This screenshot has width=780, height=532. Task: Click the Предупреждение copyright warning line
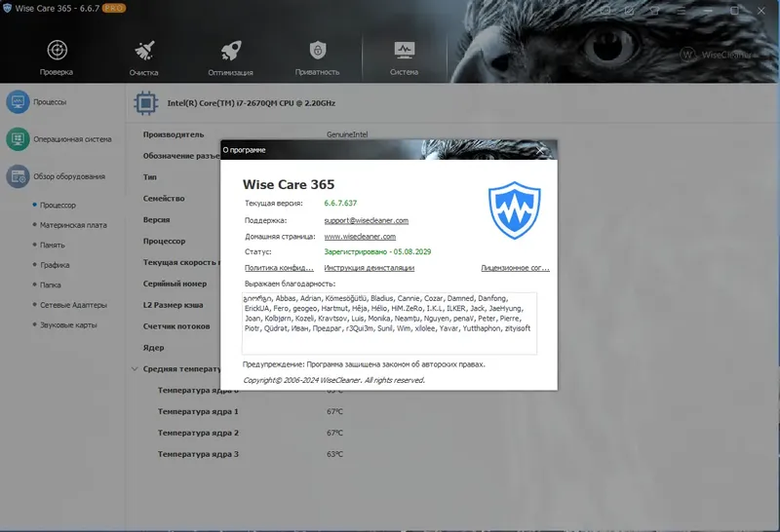[x=364, y=364]
